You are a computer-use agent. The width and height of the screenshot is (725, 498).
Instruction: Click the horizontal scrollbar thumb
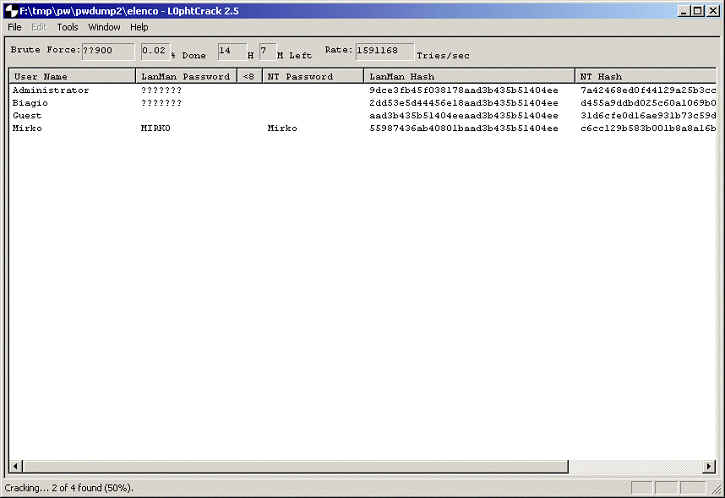click(295, 466)
